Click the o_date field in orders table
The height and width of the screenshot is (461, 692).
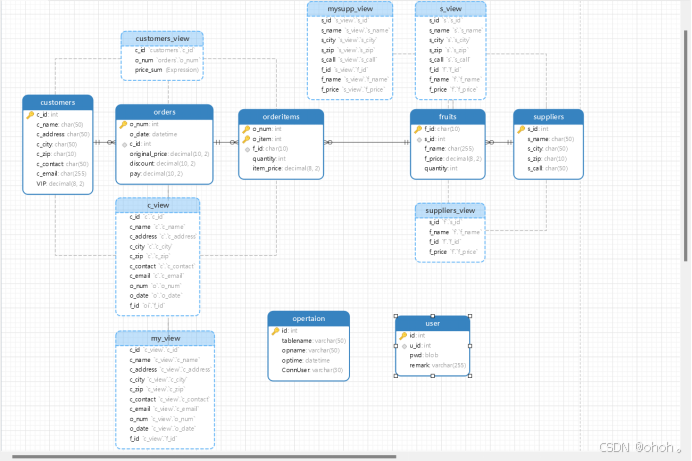click(x=153, y=134)
